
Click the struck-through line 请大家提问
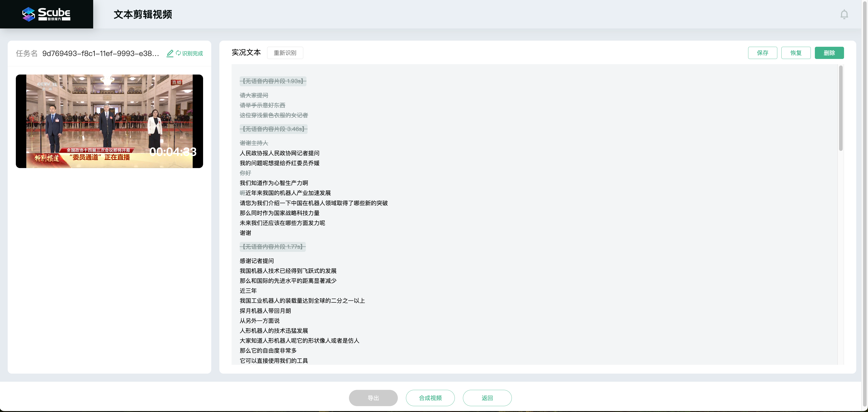pos(254,95)
